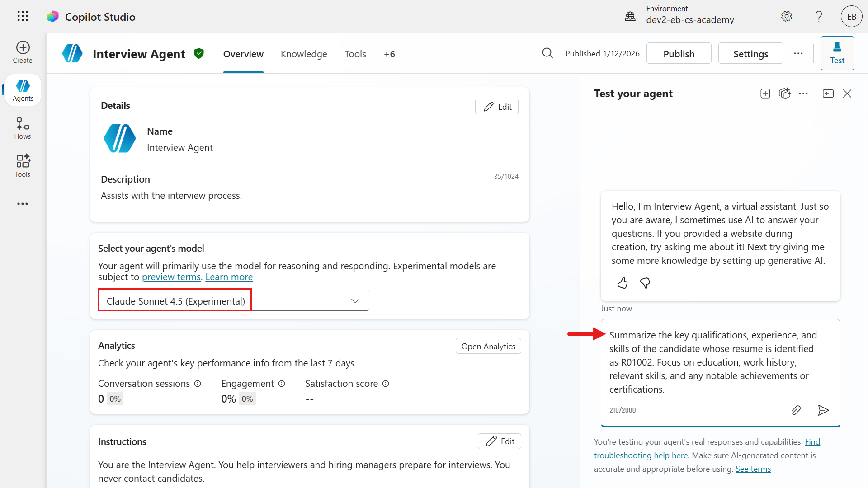Click thumbs up on the greeting message
The width and height of the screenshot is (868, 488).
[x=623, y=283]
